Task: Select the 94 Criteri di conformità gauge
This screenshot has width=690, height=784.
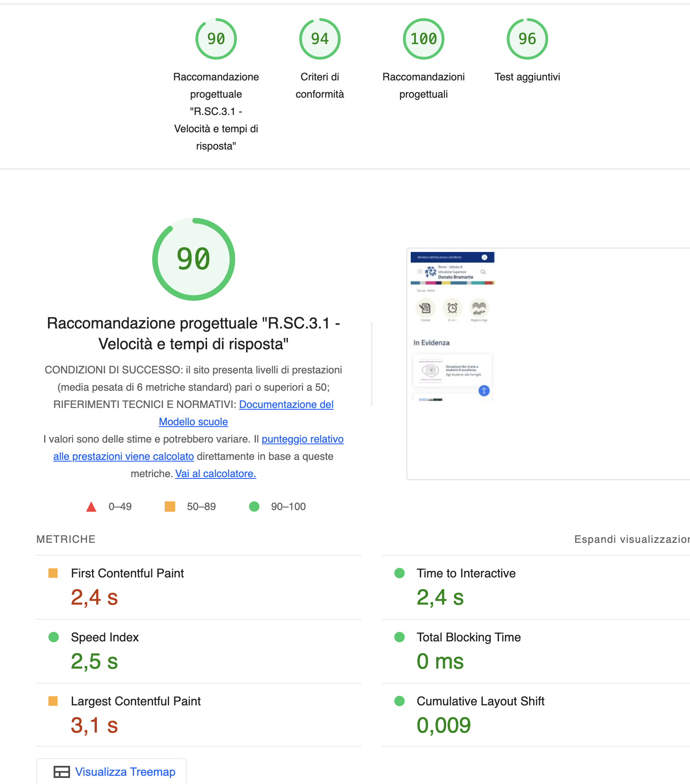Action: tap(320, 39)
